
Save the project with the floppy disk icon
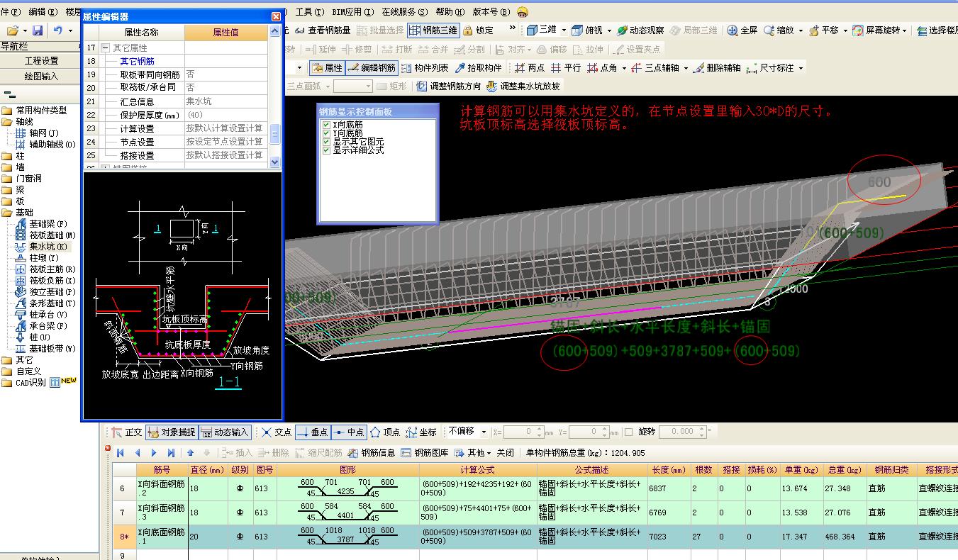38,30
